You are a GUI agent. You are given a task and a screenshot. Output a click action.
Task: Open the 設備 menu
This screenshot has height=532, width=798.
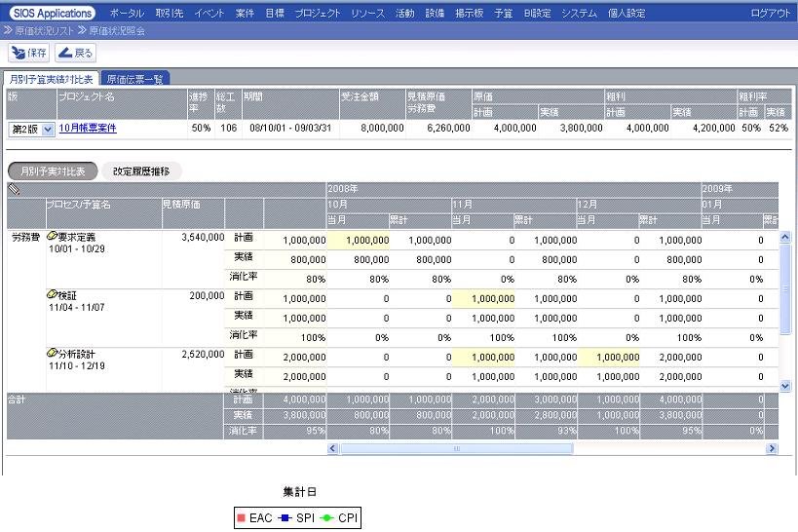click(x=435, y=14)
